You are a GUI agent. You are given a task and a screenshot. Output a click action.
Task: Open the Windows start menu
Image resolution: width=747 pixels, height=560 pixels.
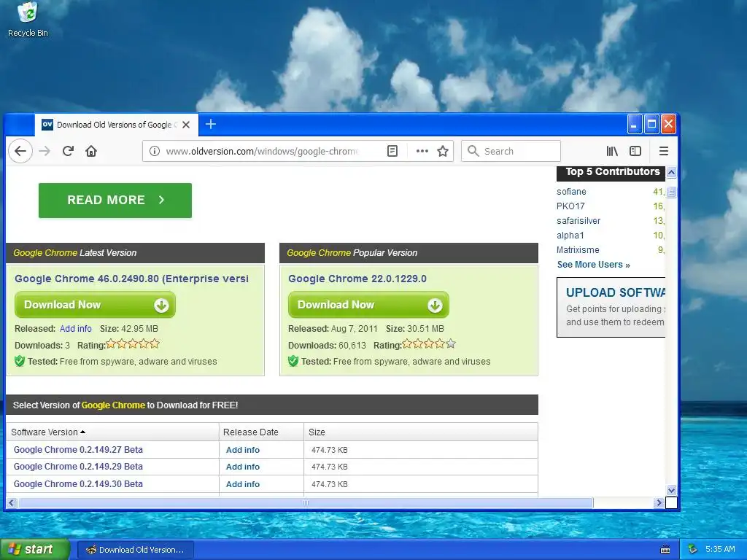point(35,549)
